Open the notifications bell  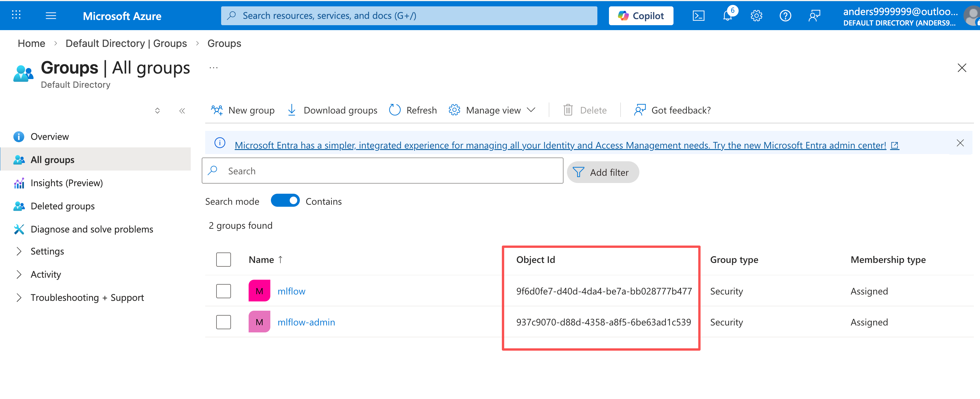pyautogui.click(x=727, y=15)
